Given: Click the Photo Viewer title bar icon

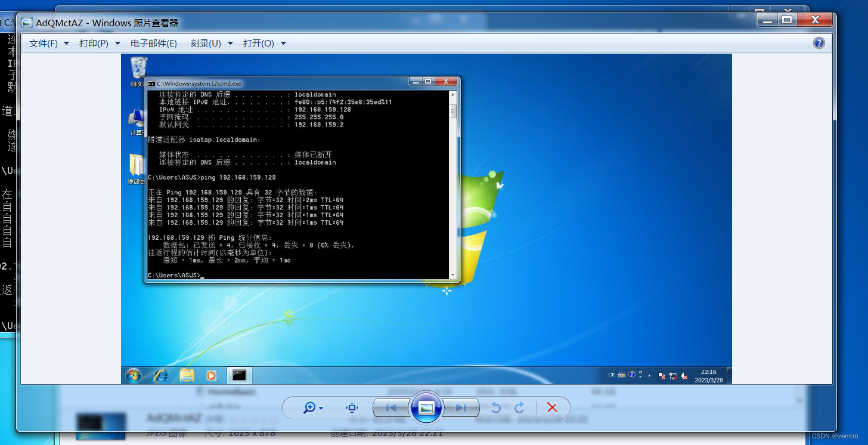Looking at the screenshot, I should point(27,23).
